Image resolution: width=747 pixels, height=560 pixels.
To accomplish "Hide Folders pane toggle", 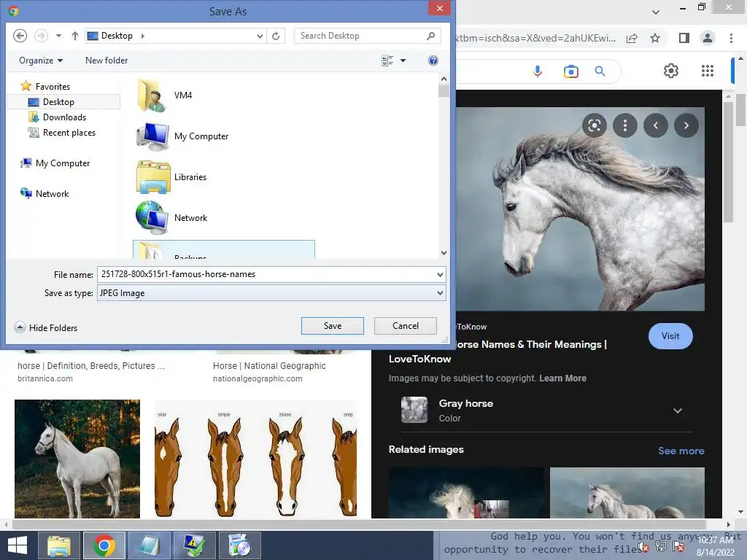I will tap(46, 327).
